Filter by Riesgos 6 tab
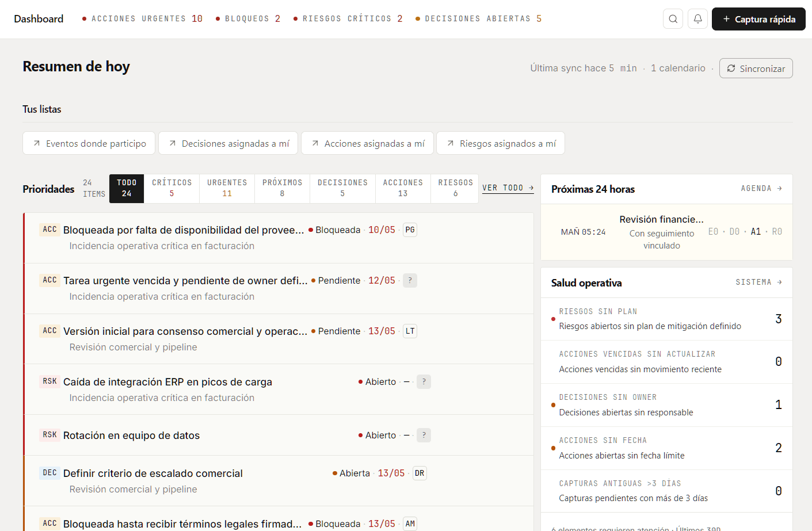 [x=455, y=188]
